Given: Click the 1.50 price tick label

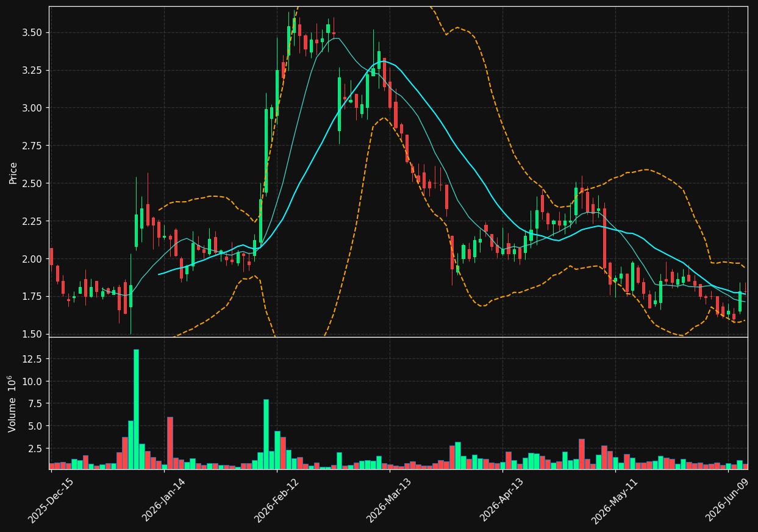Looking at the screenshot, I should coord(33,334).
